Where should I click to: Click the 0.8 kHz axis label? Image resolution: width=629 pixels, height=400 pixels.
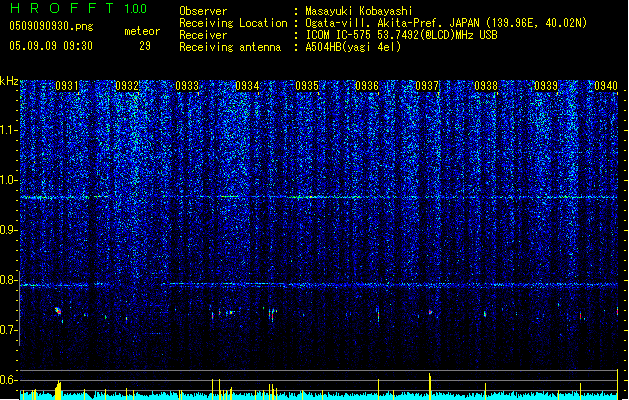pos(9,280)
